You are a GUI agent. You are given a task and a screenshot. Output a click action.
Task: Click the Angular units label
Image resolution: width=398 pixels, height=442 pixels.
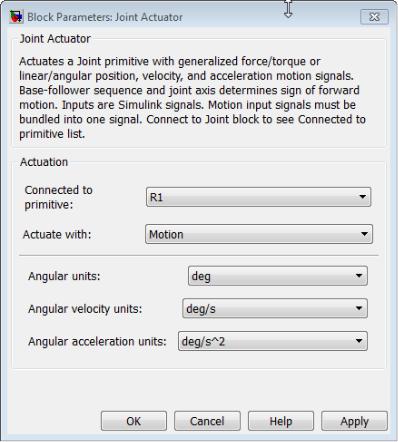[x=64, y=276]
